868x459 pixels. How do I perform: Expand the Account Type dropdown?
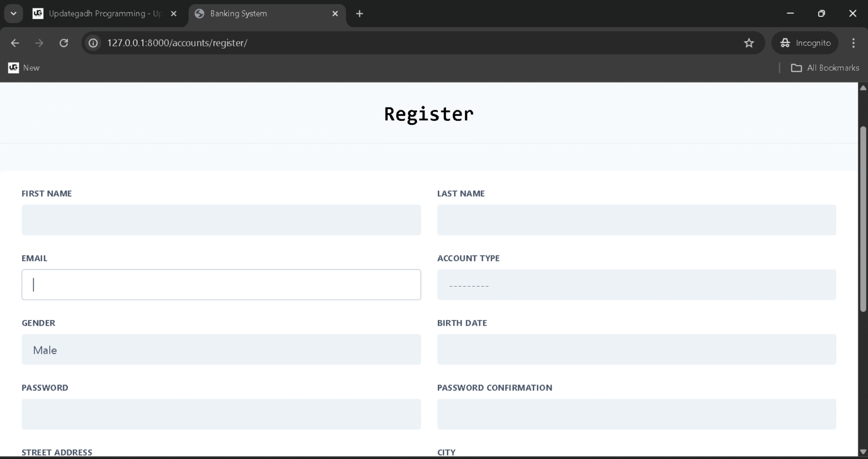[636, 285]
